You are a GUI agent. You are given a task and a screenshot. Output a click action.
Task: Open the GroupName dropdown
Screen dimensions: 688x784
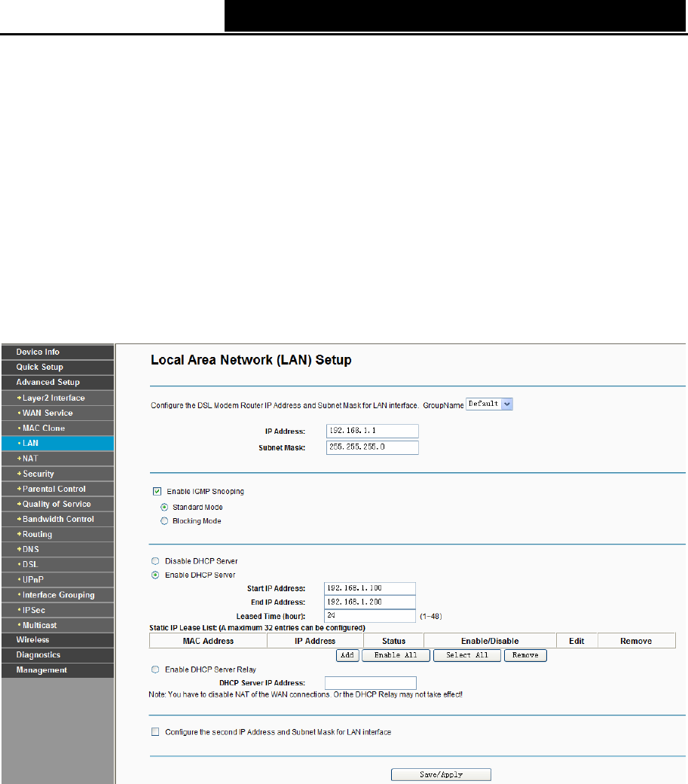pos(490,404)
